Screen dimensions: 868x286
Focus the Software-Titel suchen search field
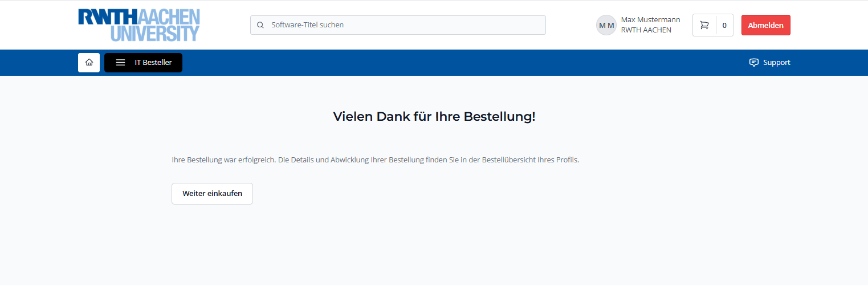pyautogui.click(x=399, y=25)
